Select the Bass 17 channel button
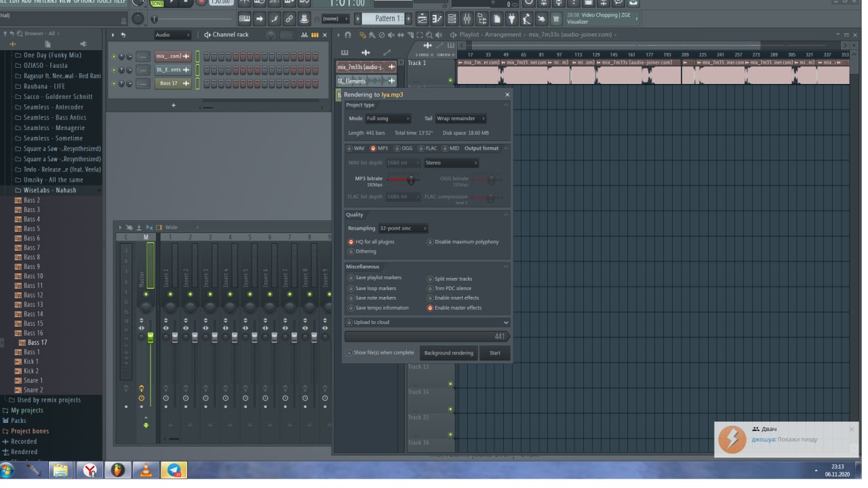Image resolution: width=868 pixels, height=488 pixels. pyautogui.click(x=173, y=83)
